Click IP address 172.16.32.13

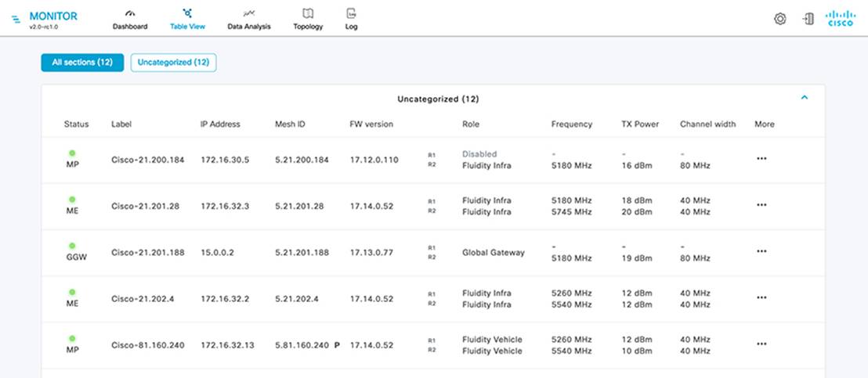coord(227,345)
